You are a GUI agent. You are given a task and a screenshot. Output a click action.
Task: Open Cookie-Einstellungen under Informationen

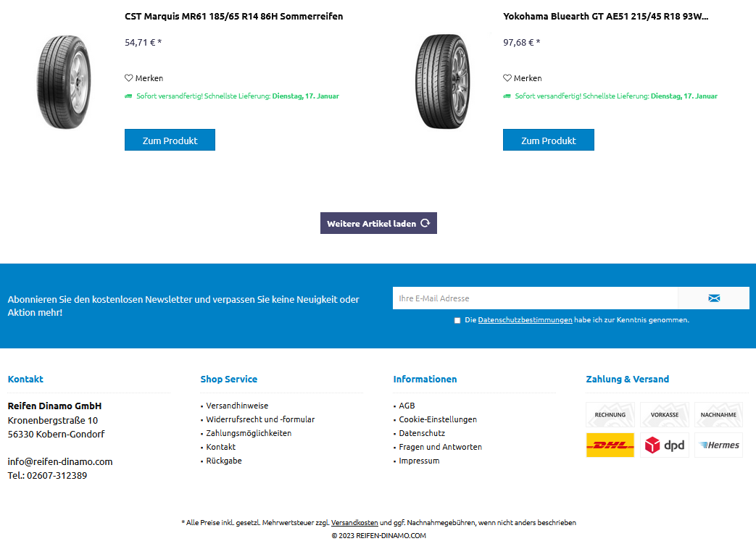pos(438,419)
